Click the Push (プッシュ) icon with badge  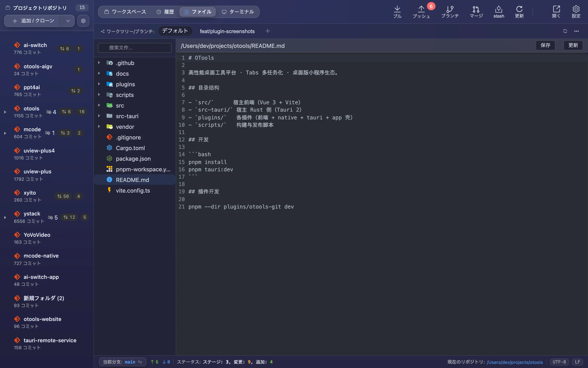[421, 12]
